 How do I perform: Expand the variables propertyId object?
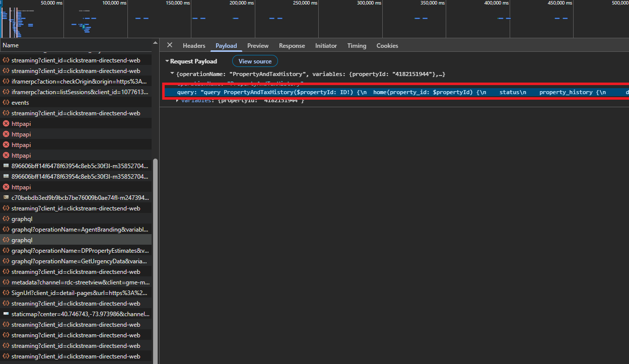pyautogui.click(x=177, y=100)
